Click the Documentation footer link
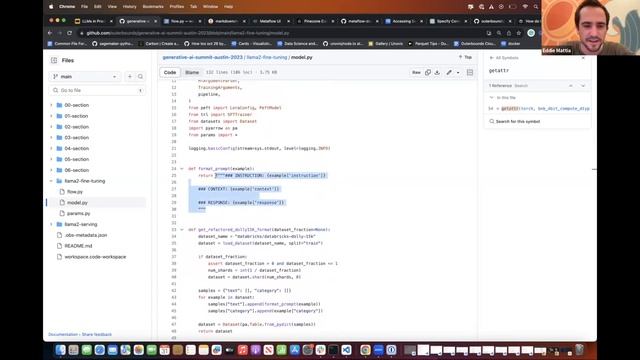Screen dimensions: 640x360 coord(63,334)
